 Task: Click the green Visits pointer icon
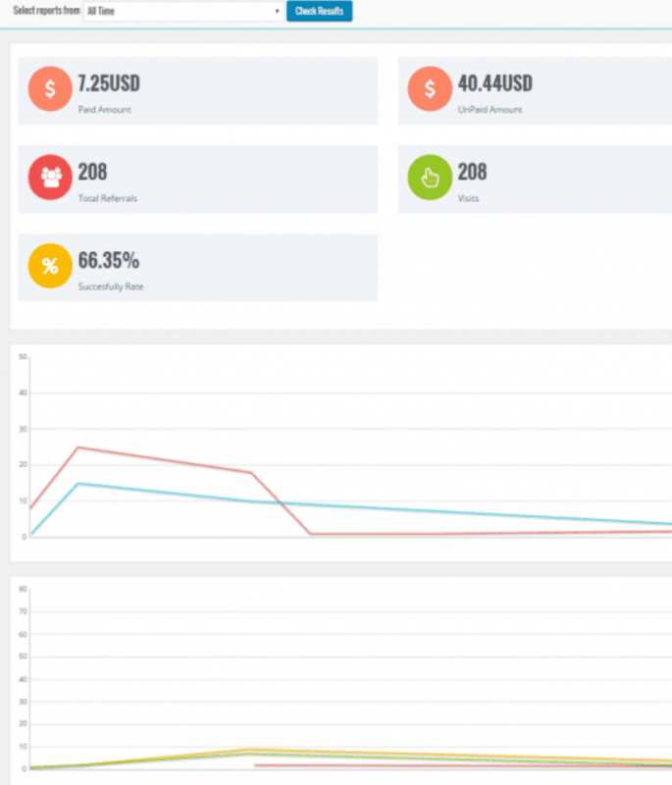[x=430, y=178]
